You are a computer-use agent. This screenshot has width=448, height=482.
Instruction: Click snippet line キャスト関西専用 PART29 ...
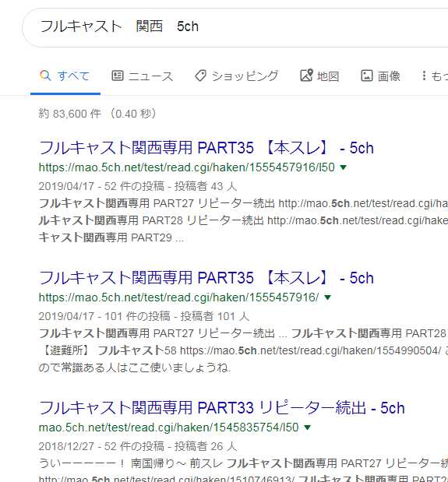111,237
